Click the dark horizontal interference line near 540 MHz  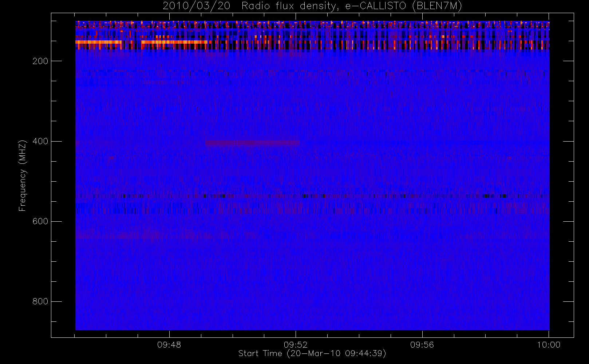coord(312,196)
